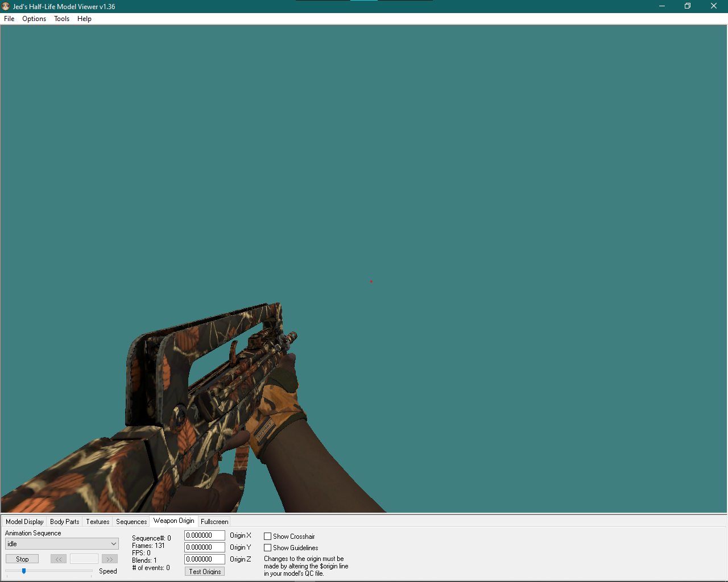Click the Origin Z input field
Screen dimensions: 728x582
click(205, 559)
